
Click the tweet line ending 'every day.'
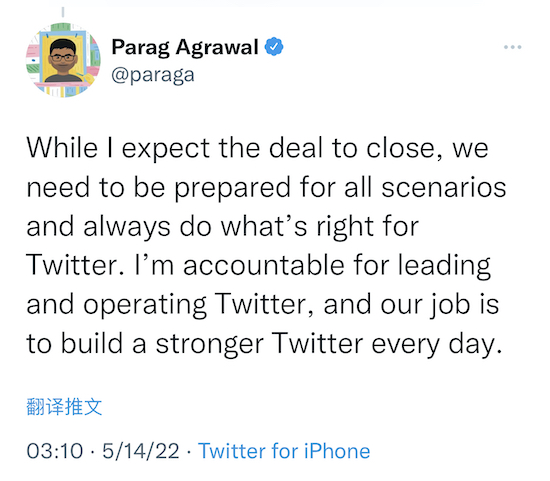264,344
